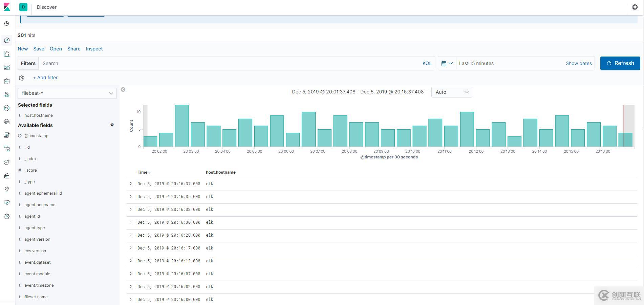Open Discover compass icon in sidebar
644x305 pixels.
7,40
